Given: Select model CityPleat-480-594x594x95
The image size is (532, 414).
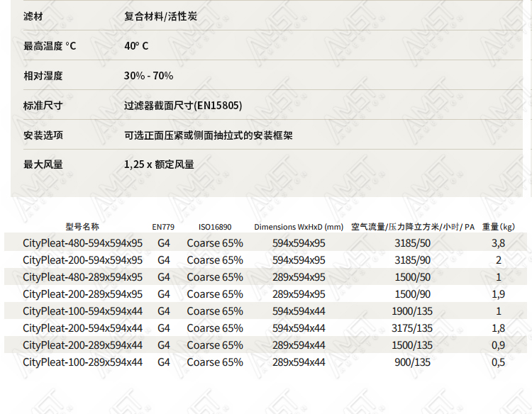Looking at the screenshot, I should tap(83, 243).
